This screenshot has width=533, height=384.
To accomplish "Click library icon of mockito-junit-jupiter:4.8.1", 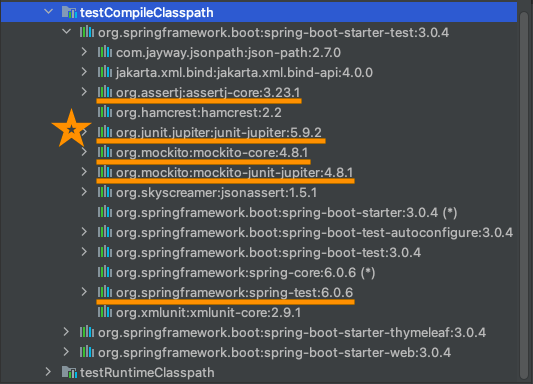I will [x=105, y=172].
